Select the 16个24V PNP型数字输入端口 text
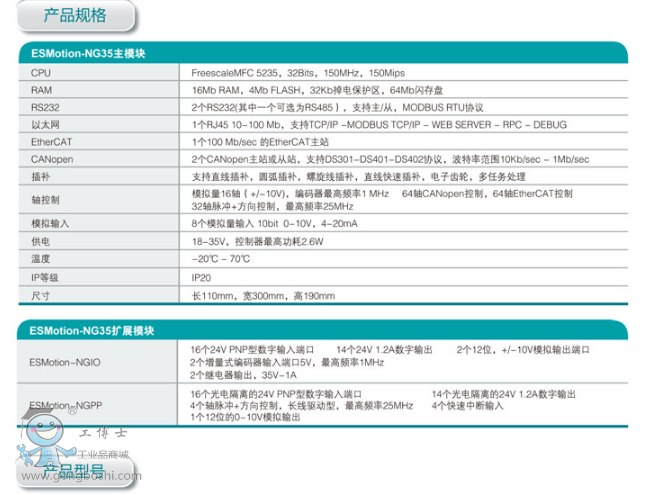 [252, 350]
